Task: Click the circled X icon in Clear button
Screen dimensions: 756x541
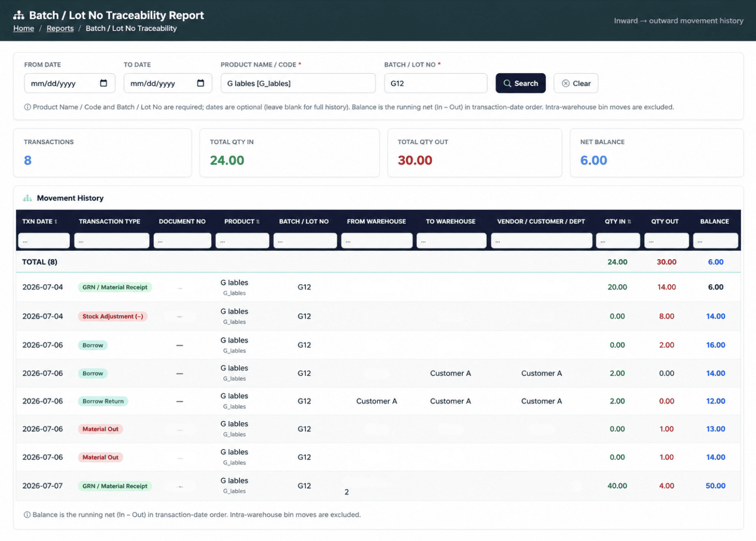Action: coord(566,84)
